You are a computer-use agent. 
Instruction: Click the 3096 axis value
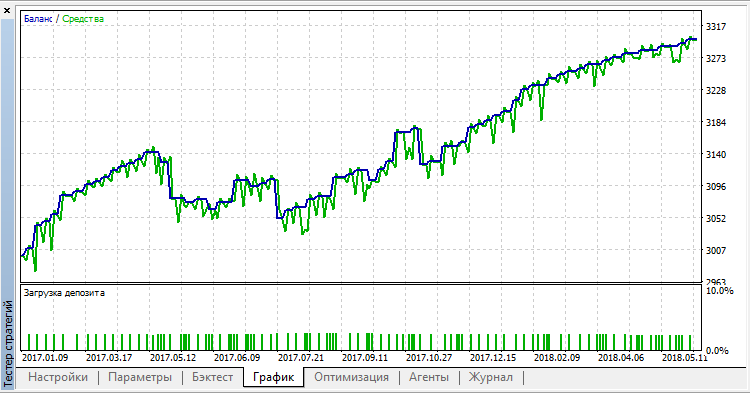(716, 186)
